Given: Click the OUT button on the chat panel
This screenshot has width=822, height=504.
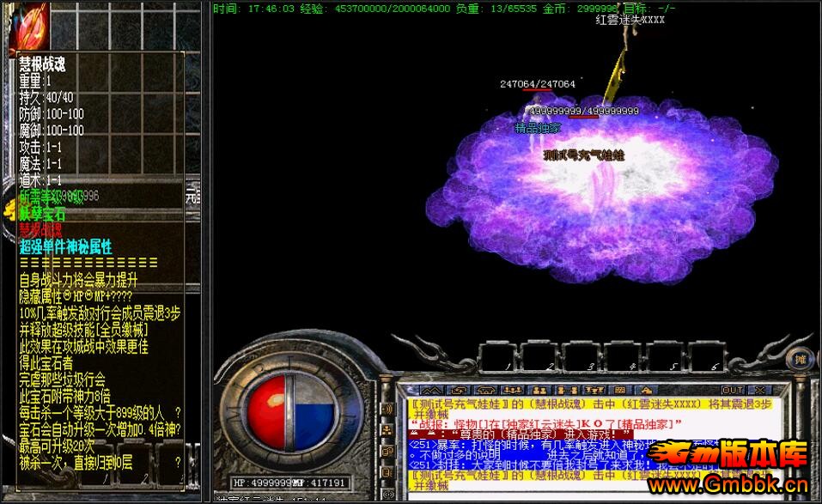Looking at the screenshot, I should [x=733, y=391].
